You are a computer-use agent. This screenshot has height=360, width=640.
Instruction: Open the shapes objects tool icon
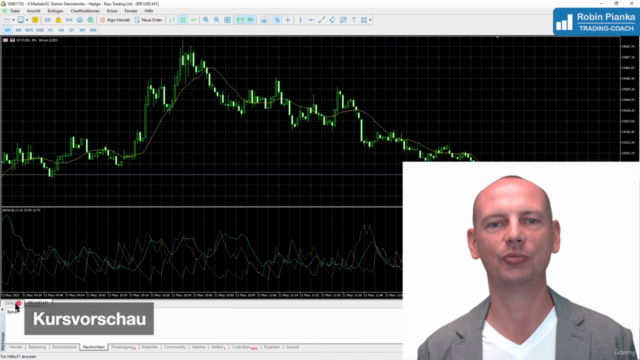point(364,20)
